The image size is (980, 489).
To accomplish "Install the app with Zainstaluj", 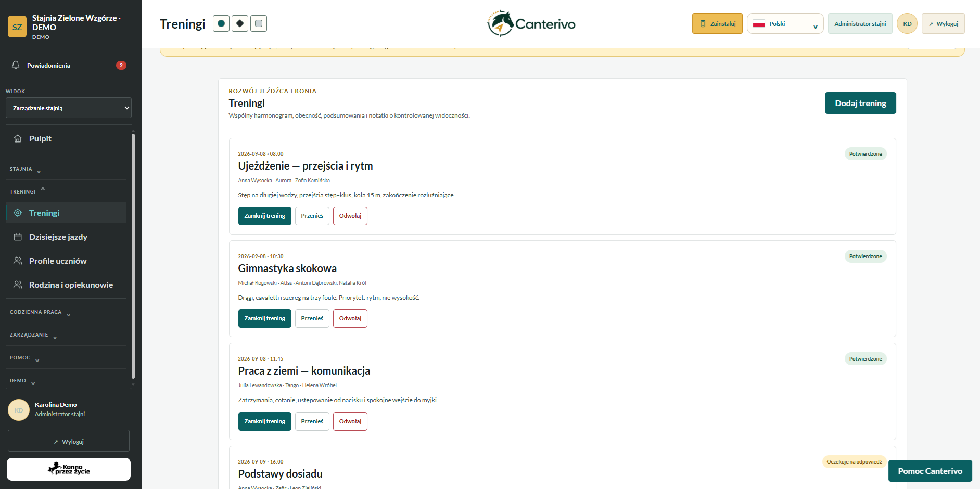I will tap(717, 23).
